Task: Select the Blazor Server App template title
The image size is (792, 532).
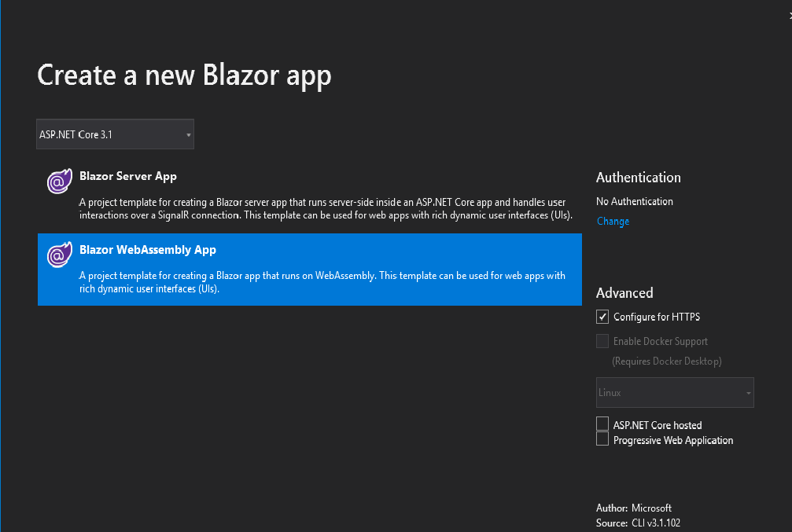Action: point(128,176)
